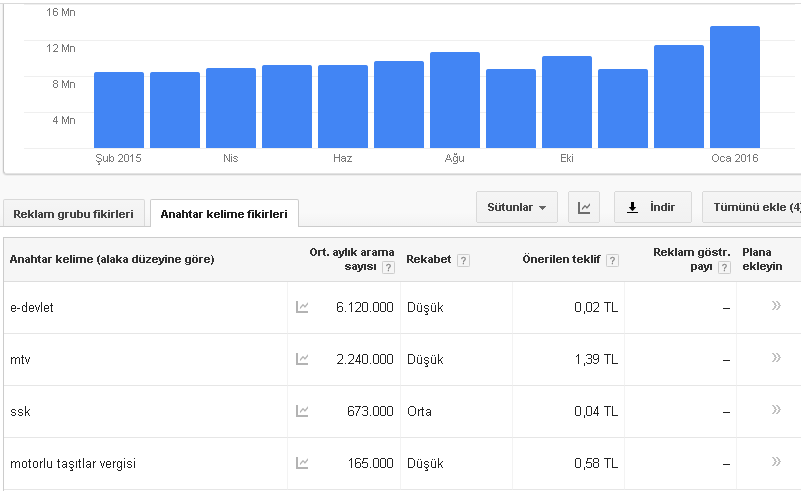801x491 pixels.
Task: Download results with İndir button
Action: click(x=653, y=207)
